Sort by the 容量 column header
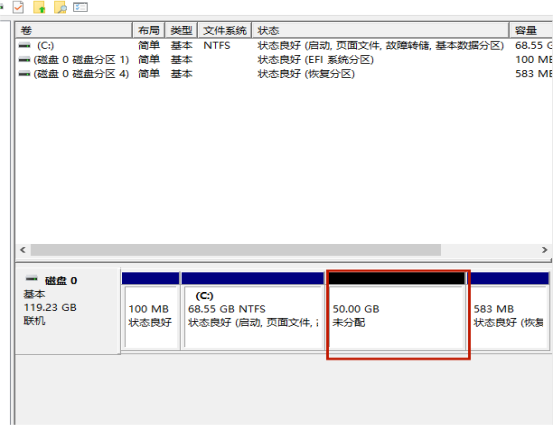 531,30
